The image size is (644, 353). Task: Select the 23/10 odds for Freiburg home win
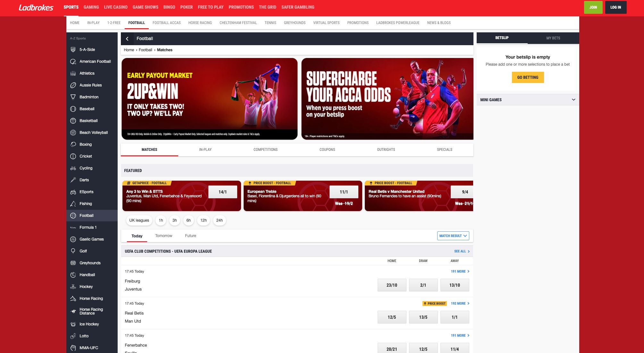(392, 285)
